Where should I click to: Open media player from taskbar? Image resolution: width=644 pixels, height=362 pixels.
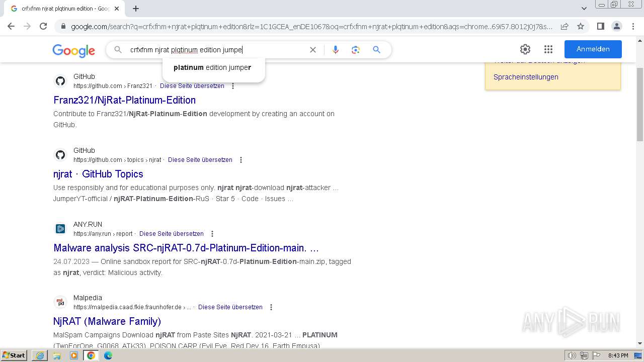coord(74,355)
